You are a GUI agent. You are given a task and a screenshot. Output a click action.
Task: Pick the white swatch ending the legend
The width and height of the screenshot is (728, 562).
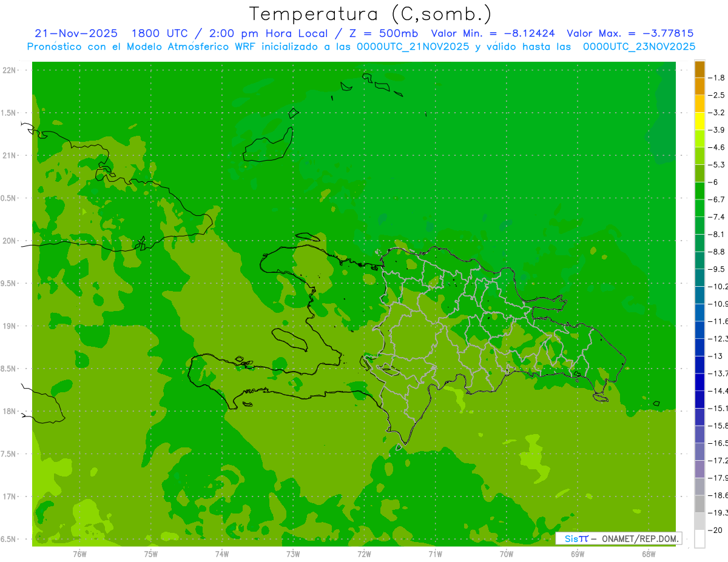(699, 539)
